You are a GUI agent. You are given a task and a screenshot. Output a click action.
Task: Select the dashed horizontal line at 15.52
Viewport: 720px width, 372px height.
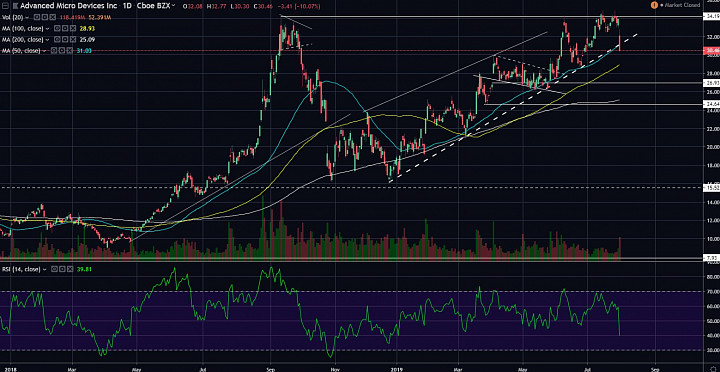(351, 187)
